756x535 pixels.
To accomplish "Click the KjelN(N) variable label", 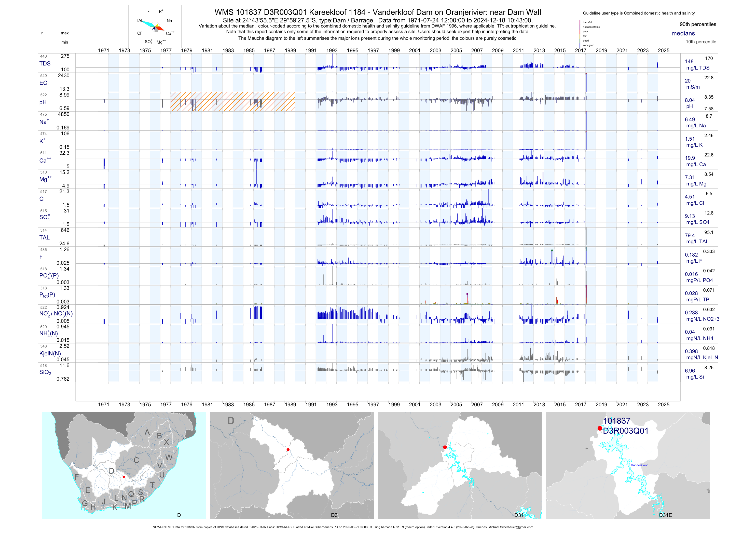I will click(x=50, y=354).
